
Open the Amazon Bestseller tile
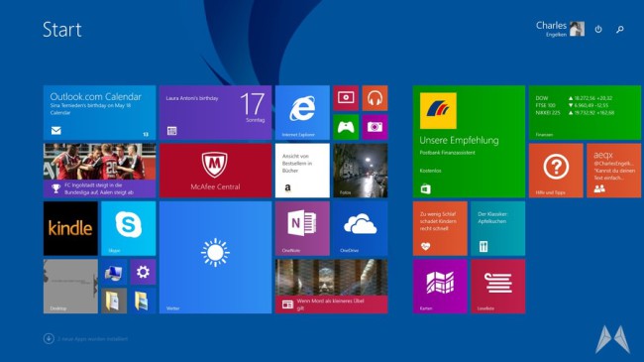pos(302,171)
